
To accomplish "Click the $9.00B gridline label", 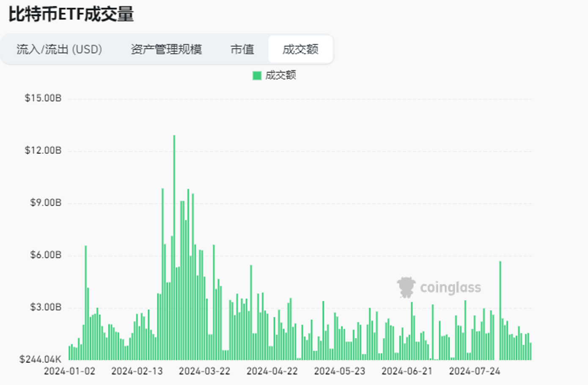I will click(x=45, y=202).
